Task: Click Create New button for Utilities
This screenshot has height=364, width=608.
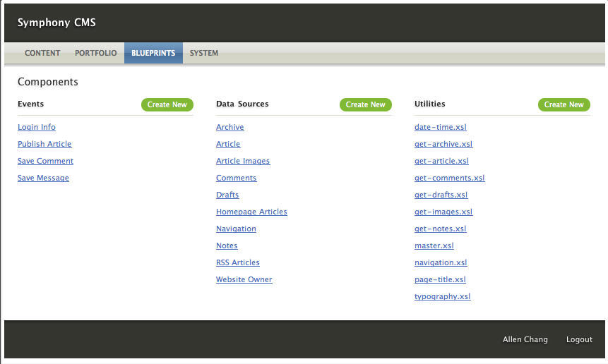Action: (x=564, y=104)
